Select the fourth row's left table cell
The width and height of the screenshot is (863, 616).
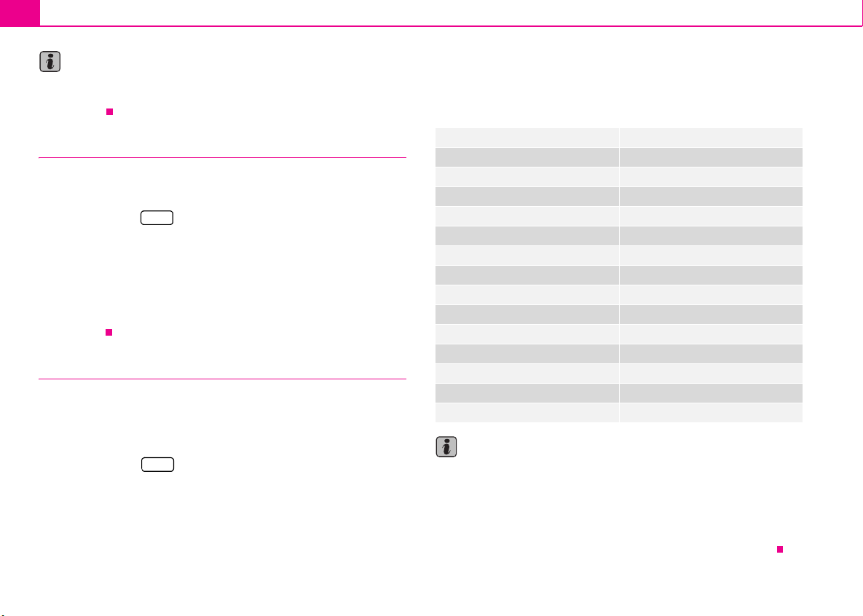tap(527, 197)
